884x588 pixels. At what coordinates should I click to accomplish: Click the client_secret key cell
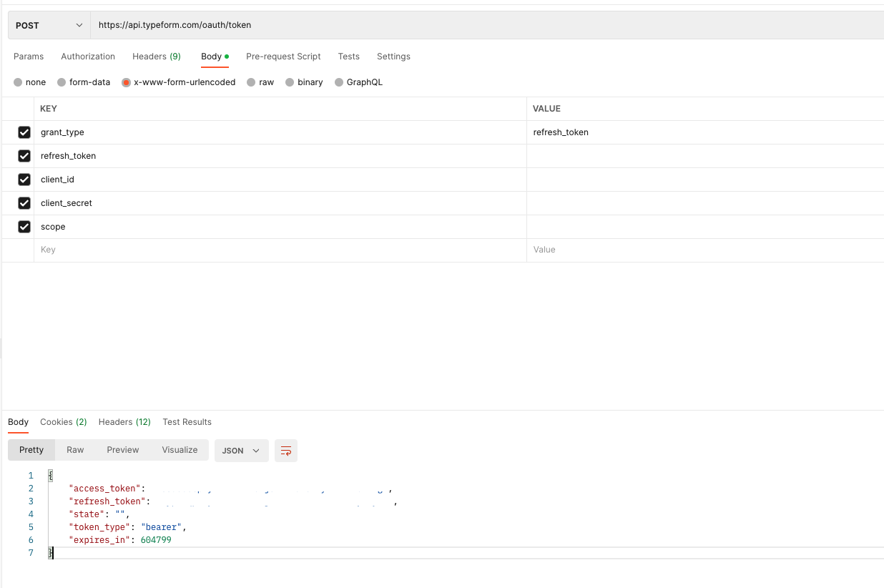coord(280,203)
